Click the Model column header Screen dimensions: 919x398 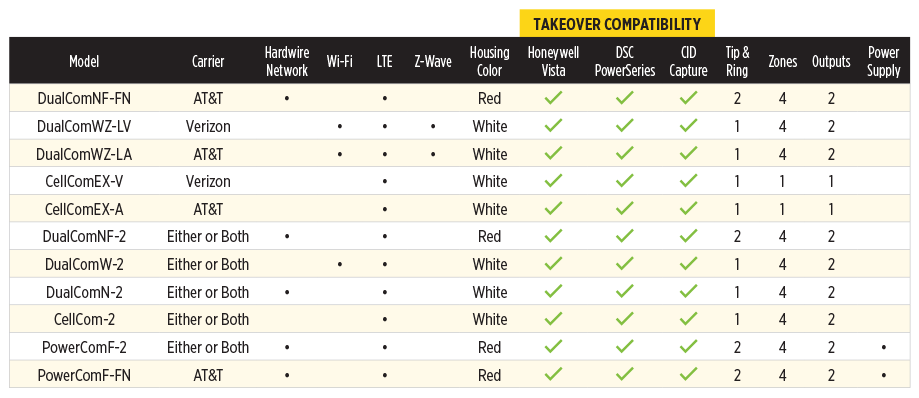[84, 62]
